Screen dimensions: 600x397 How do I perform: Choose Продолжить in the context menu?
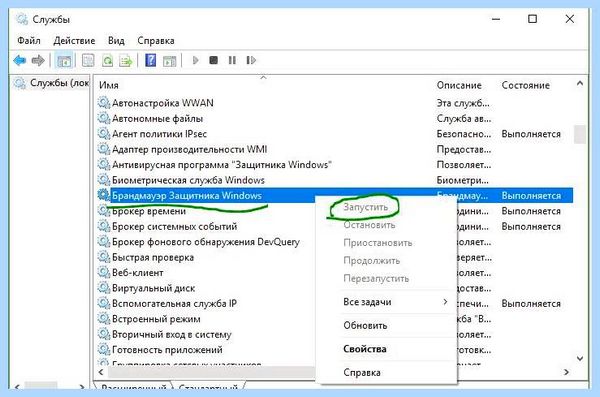pos(372,261)
